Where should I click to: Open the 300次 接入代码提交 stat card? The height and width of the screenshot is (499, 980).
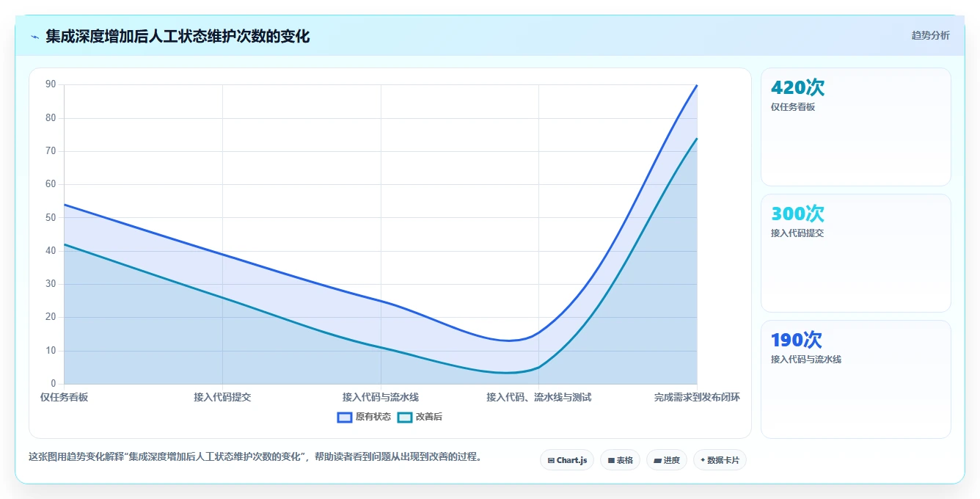click(856, 253)
